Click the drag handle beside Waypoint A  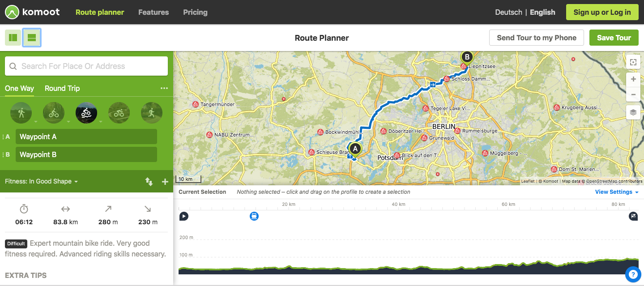(4, 137)
